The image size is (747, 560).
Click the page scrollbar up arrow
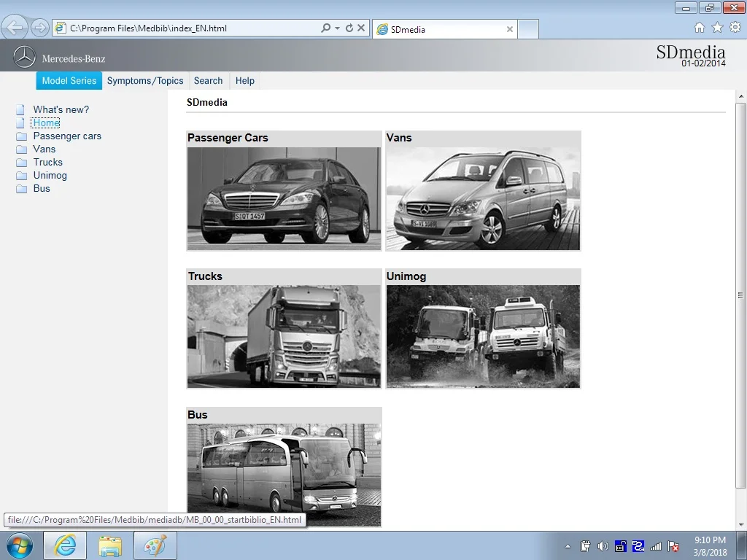coord(741,96)
